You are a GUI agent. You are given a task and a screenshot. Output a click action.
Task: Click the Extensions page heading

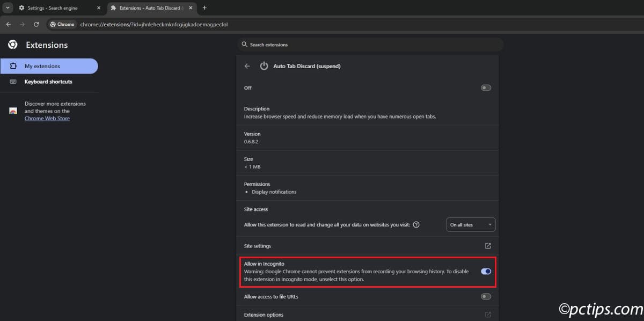(47, 45)
